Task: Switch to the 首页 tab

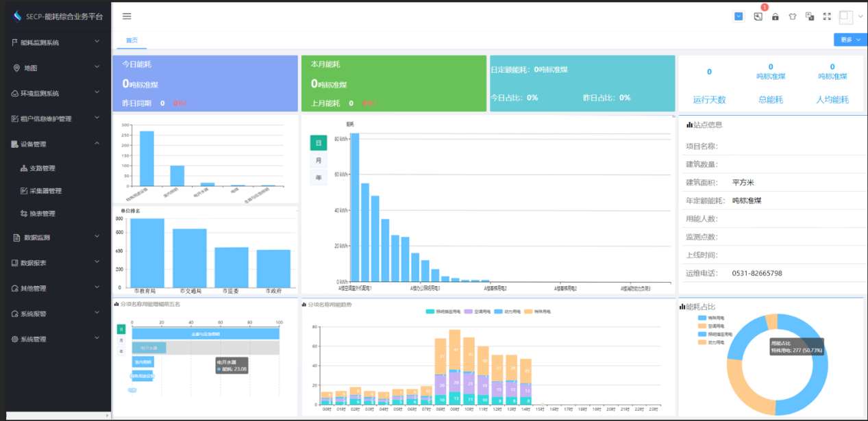Action: pyautogui.click(x=132, y=40)
